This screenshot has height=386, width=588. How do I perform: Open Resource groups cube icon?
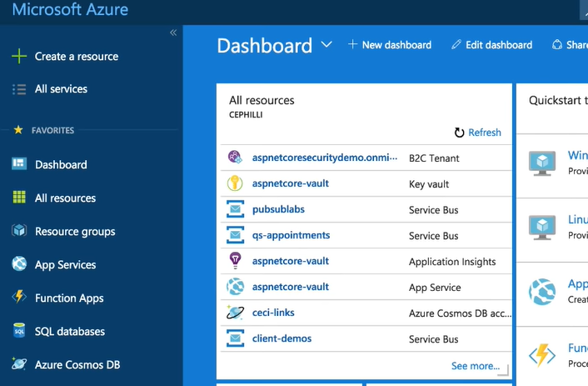(x=19, y=231)
